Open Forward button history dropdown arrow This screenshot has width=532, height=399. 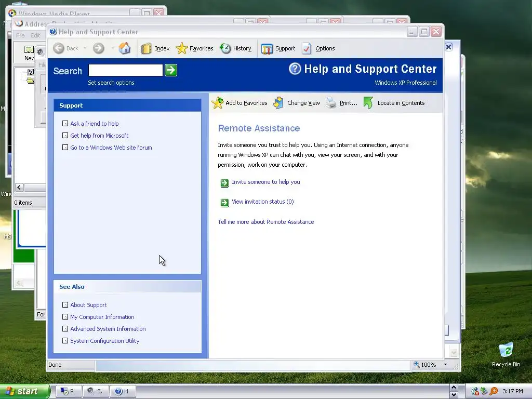pyautogui.click(x=112, y=48)
